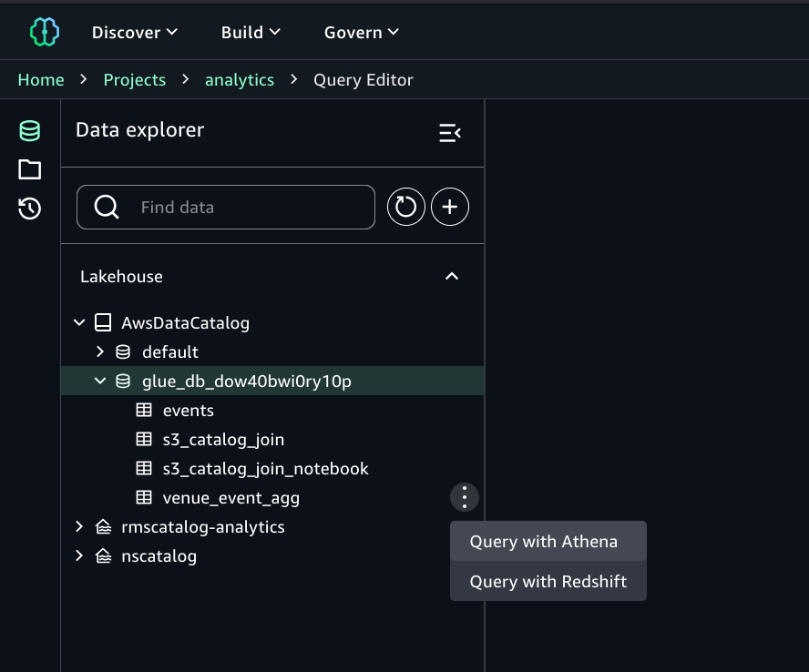Collapse the glue_db_dow40bwi0ry10p database

click(100, 382)
